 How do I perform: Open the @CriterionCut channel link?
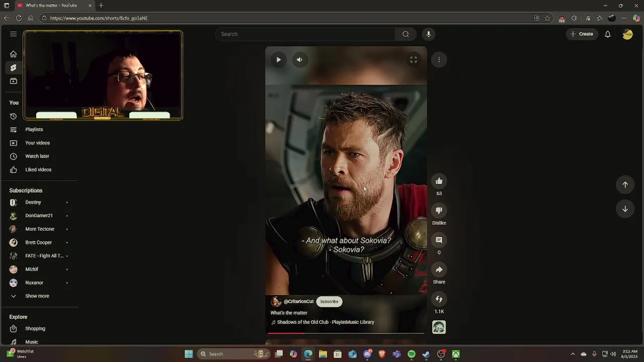298,302
